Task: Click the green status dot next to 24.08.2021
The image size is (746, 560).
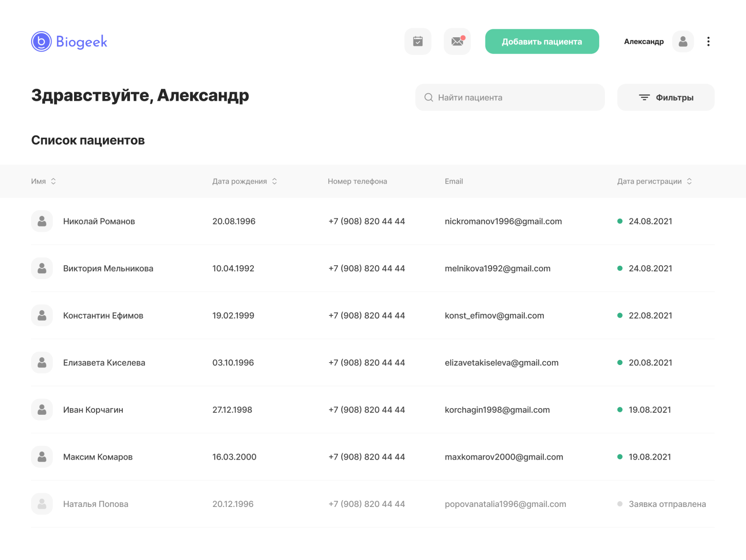Action: coord(619,221)
